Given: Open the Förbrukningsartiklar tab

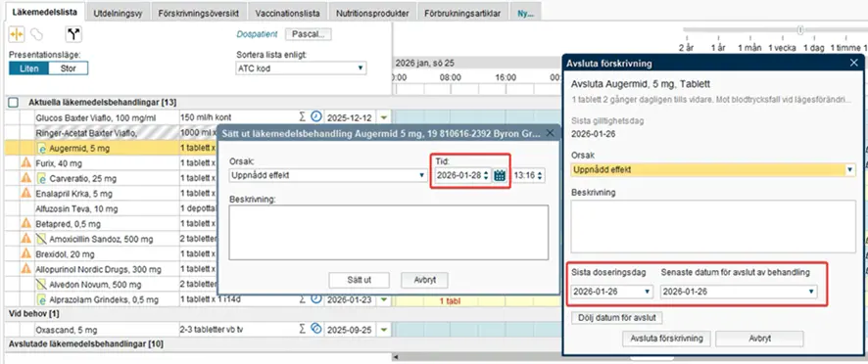Looking at the screenshot, I should click(462, 13).
